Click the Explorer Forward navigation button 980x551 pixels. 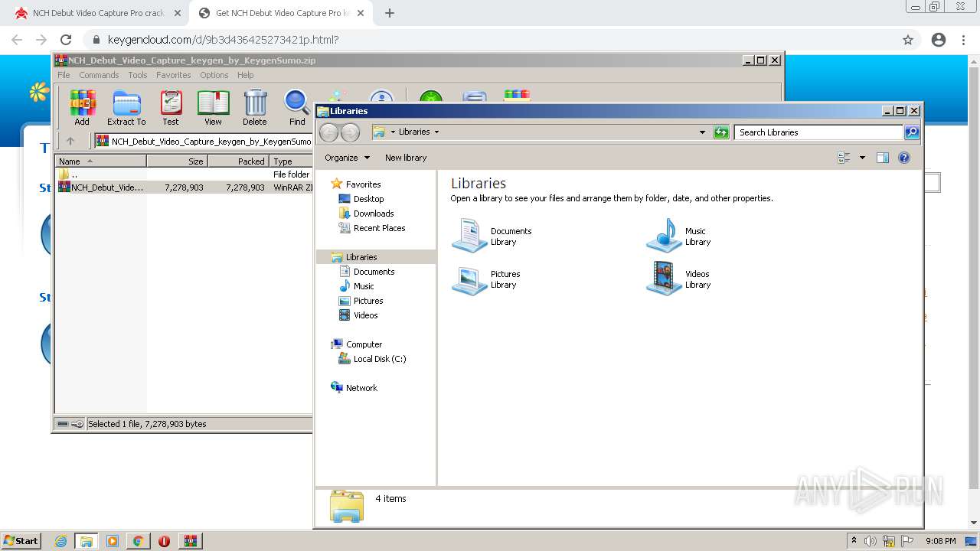coord(350,132)
